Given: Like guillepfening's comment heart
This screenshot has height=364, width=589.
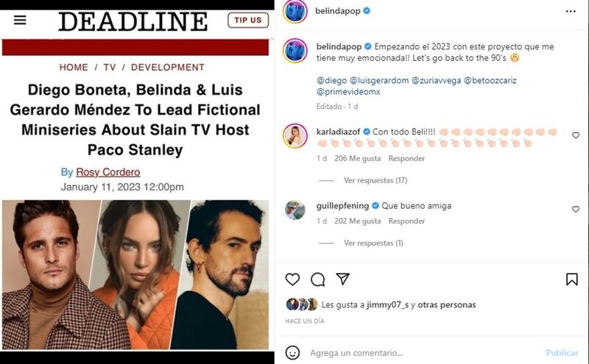Looking at the screenshot, I should 576,209.
